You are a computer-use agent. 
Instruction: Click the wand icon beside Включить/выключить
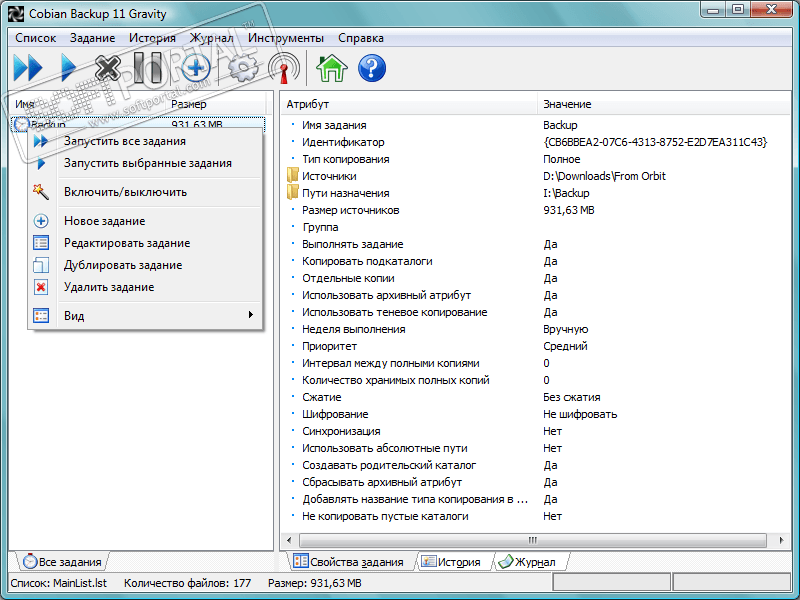[x=41, y=192]
